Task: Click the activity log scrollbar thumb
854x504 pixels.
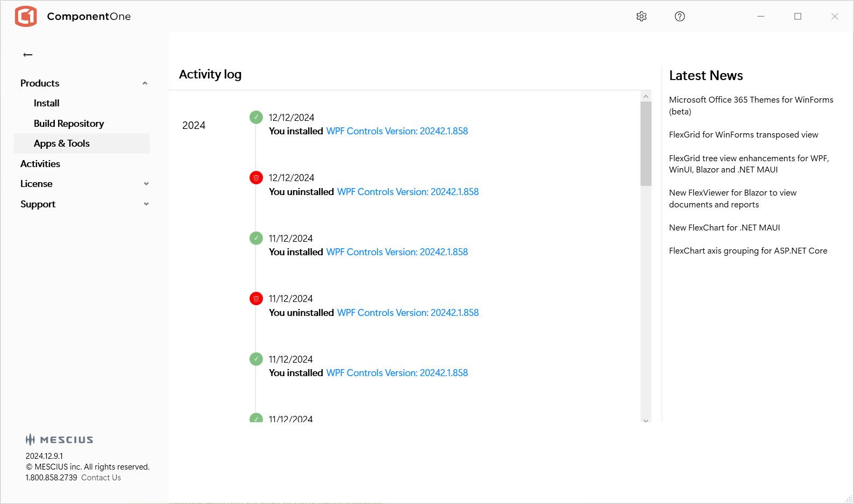Action: 646,143
